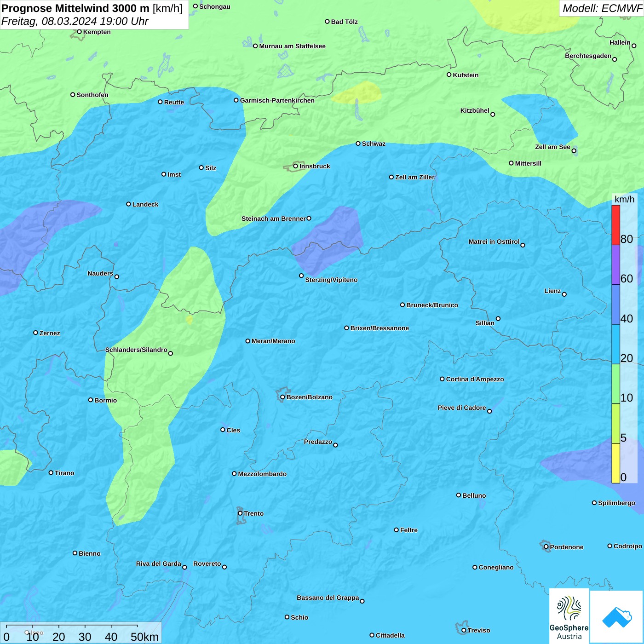The width and height of the screenshot is (644, 644).
Task: Click the 'Matrei in Osttirol' label
Action: (494, 241)
